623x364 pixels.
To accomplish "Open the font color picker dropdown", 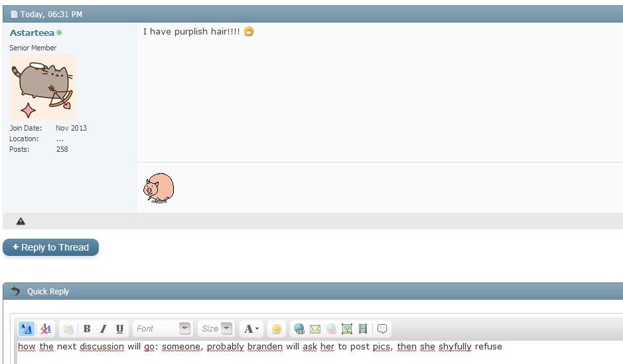I will click(x=251, y=329).
